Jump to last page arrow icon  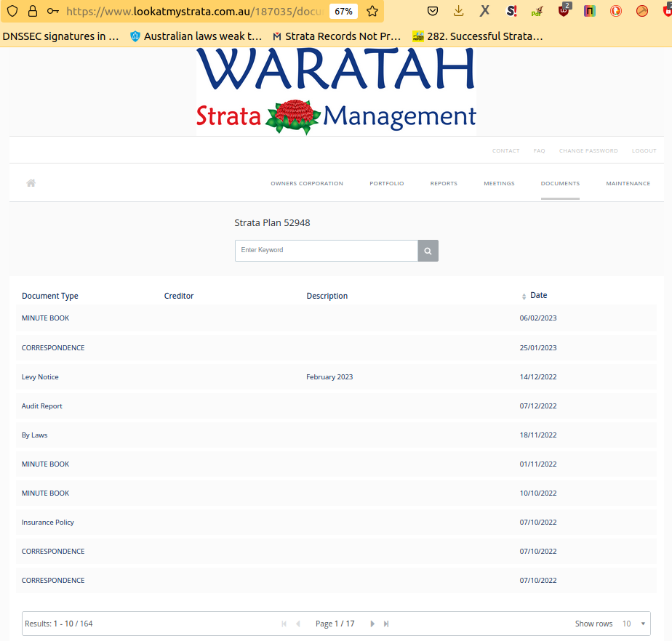(x=386, y=624)
